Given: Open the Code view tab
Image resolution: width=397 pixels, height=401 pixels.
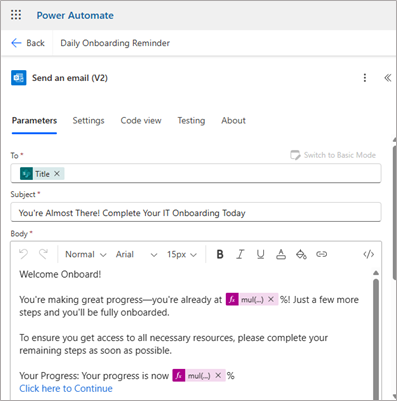Looking at the screenshot, I should pos(141,120).
